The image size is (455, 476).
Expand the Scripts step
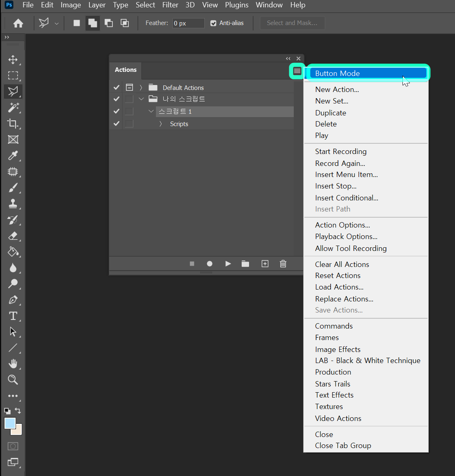tap(160, 124)
